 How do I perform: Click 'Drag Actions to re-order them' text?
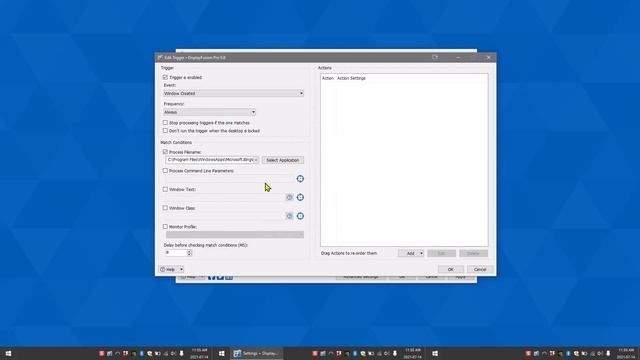pyautogui.click(x=349, y=253)
